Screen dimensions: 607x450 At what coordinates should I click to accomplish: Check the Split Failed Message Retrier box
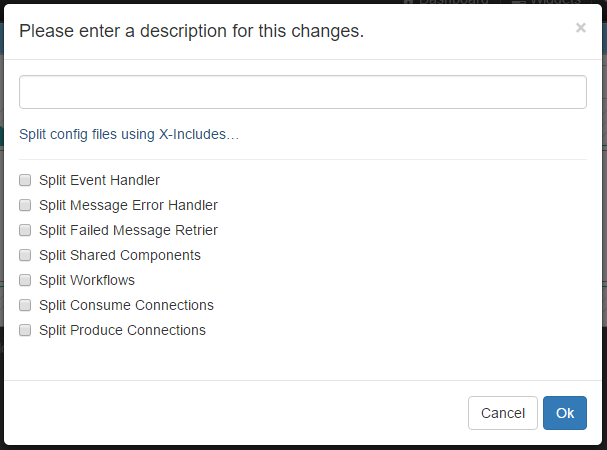pos(25,230)
